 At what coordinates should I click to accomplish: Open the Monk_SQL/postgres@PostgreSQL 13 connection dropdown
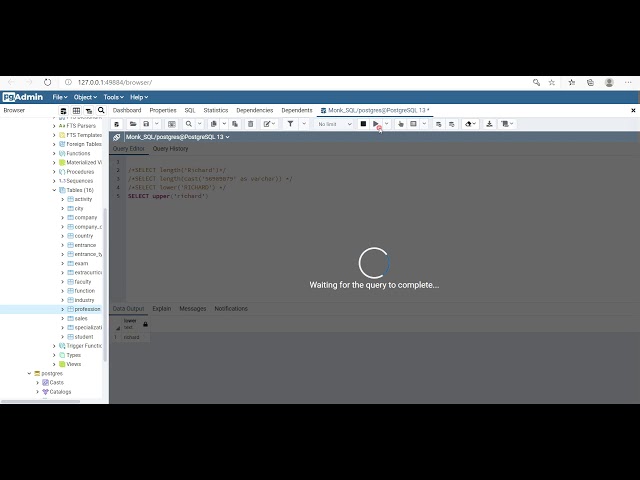point(178,137)
